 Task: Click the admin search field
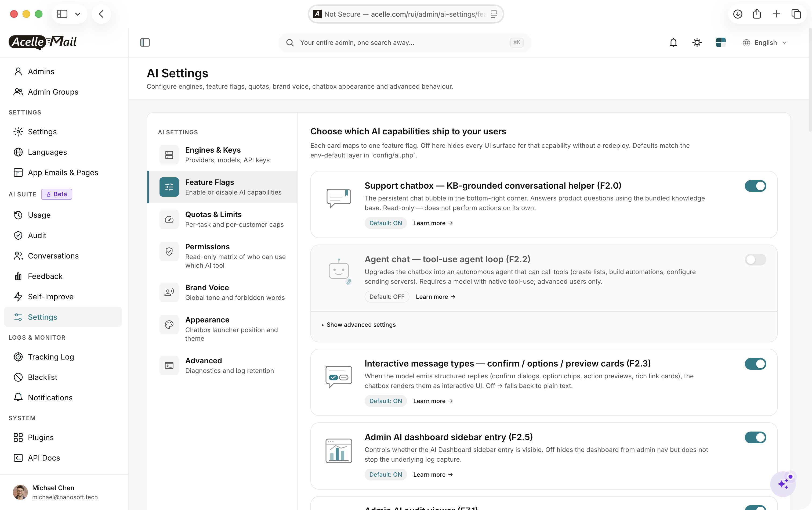click(x=404, y=42)
